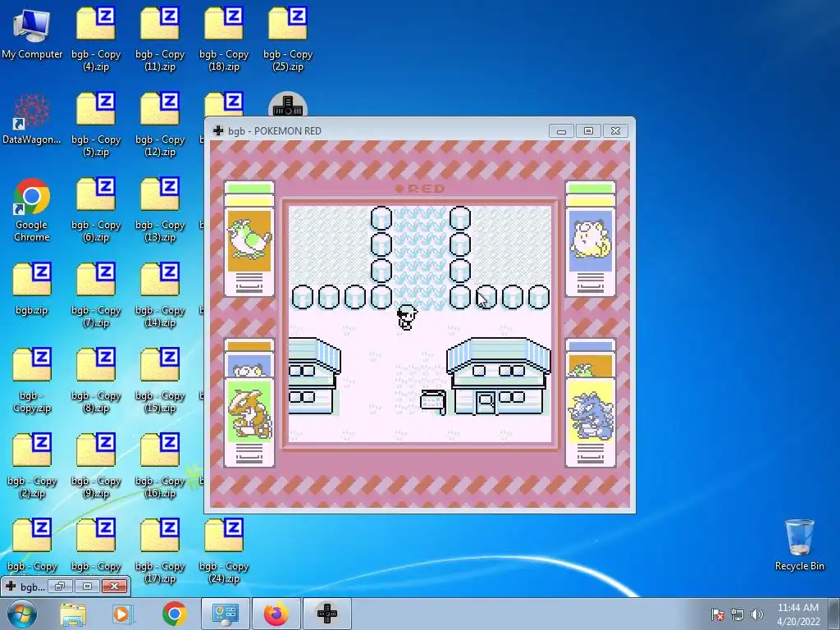Restore the minimized bgb window
This screenshot has height=630, width=840.
pyautogui.click(x=59, y=586)
